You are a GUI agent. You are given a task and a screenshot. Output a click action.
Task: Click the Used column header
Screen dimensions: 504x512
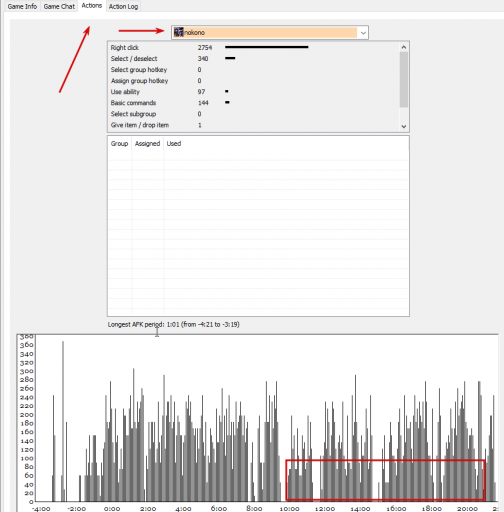tap(174, 143)
